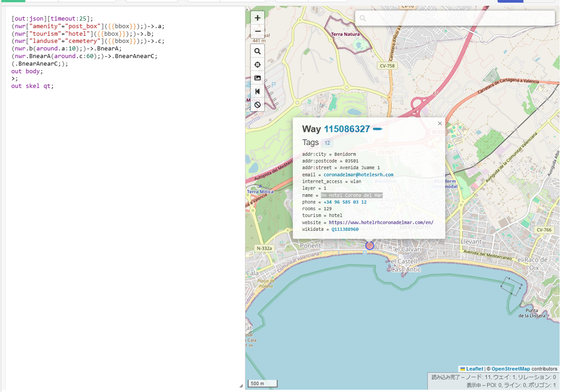Screen dimensions: 561x392
Task: Click the magnifier icon in map search box
Action: pyautogui.click(x=363, y=18)
